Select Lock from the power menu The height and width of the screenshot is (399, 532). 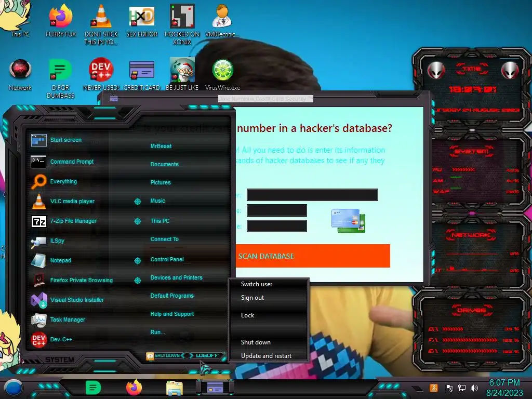click(x=247, y=315)
